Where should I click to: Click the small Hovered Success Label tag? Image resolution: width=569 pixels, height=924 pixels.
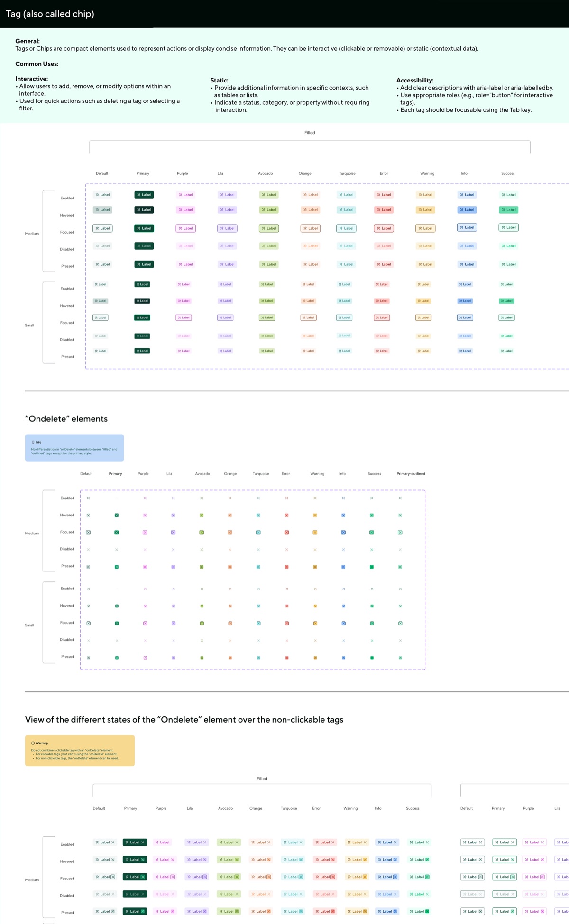(x=507, y=301)
